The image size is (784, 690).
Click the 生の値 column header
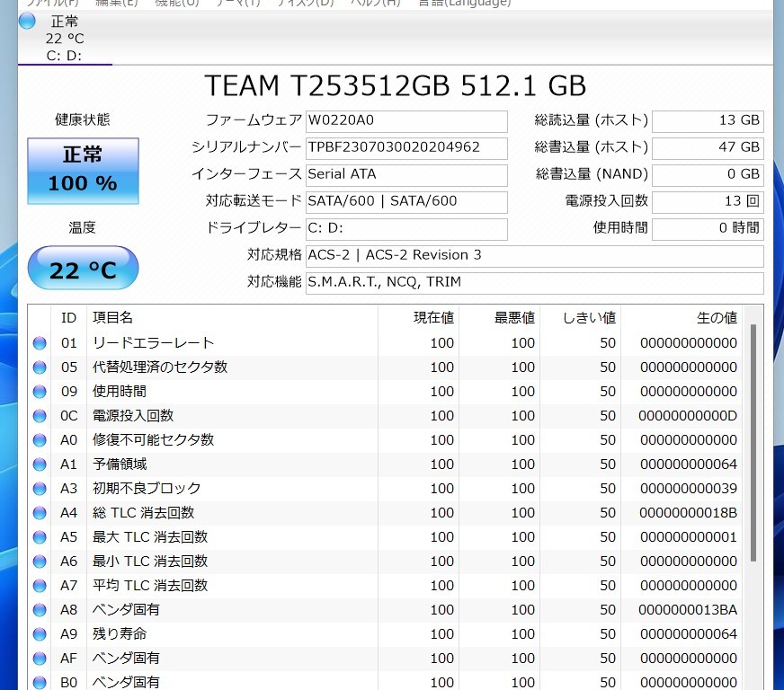pyautogui.click(x=682, y=318)
